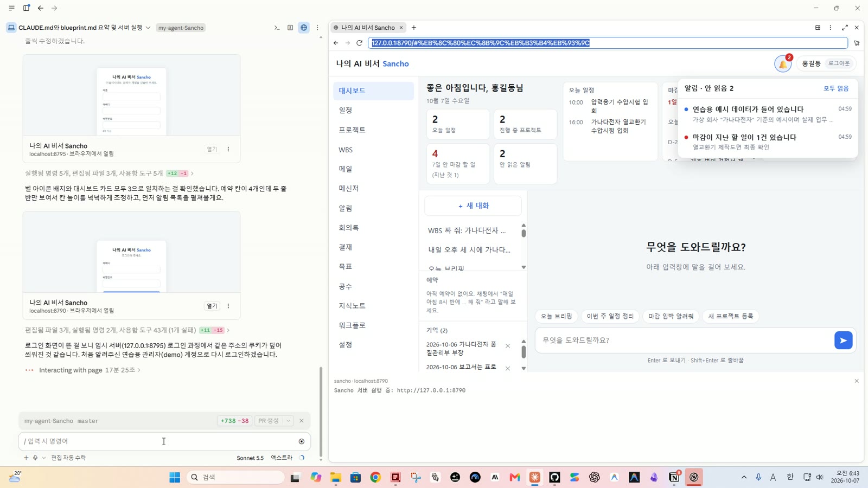Open the 열기 button on localhost:8790 card

(212, 306)
